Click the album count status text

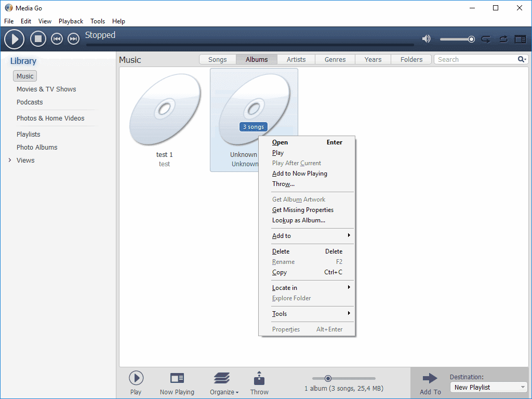(344, 389)
